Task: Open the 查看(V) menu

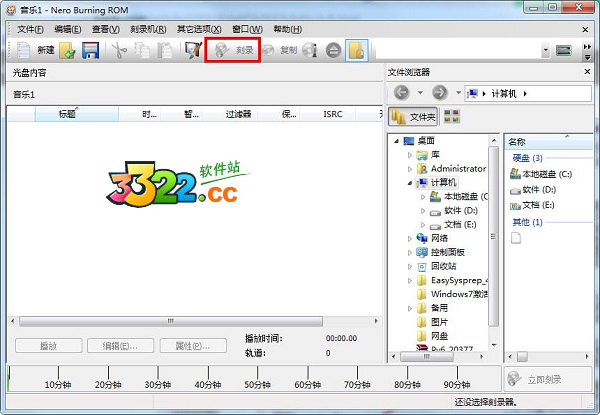Action: pyautogui.click(x=106, y=29)
